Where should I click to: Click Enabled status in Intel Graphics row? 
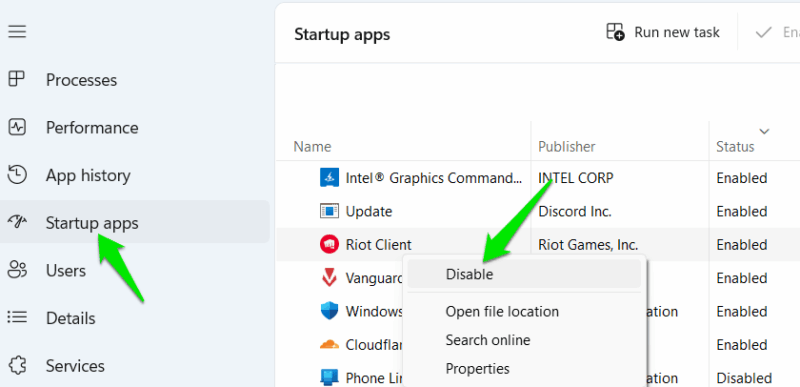point(742,178)
